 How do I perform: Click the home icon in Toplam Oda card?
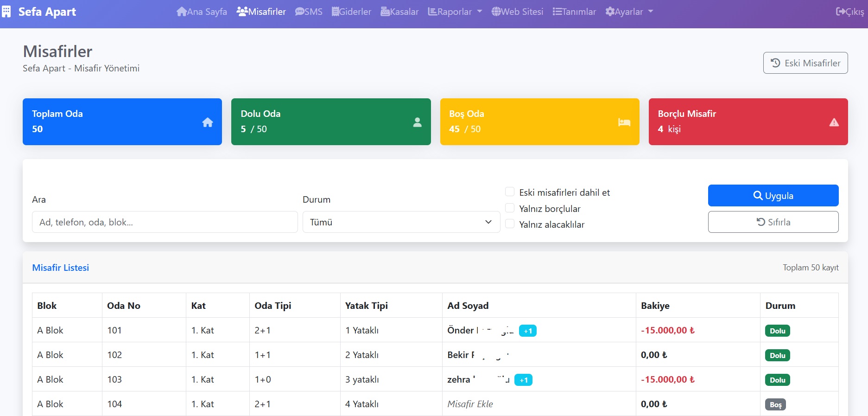208,122
